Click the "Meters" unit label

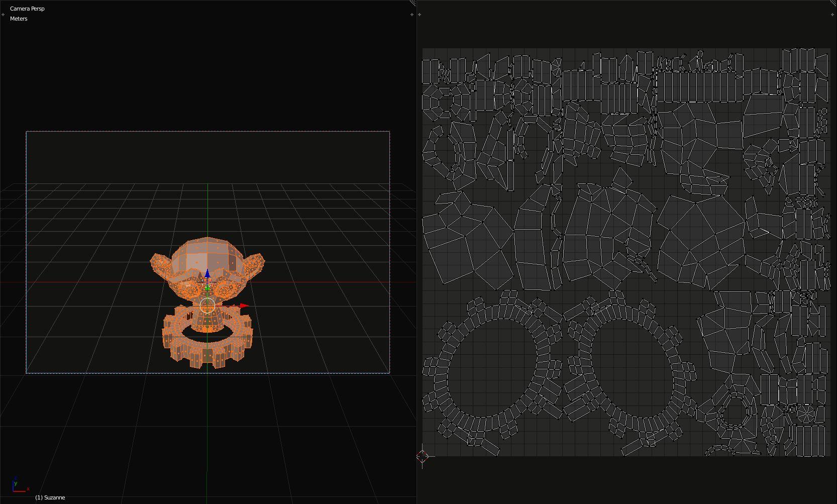coord(19,19)
